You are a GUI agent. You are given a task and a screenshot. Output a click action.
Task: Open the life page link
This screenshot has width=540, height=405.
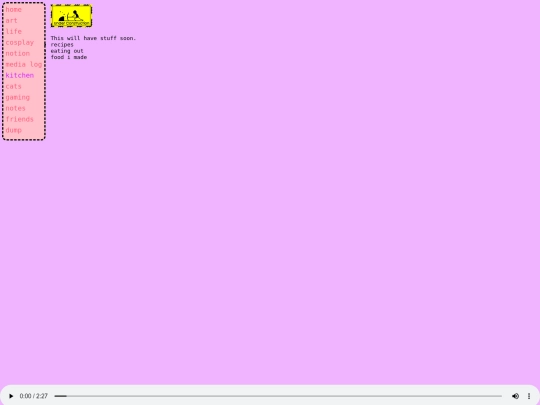13,32
